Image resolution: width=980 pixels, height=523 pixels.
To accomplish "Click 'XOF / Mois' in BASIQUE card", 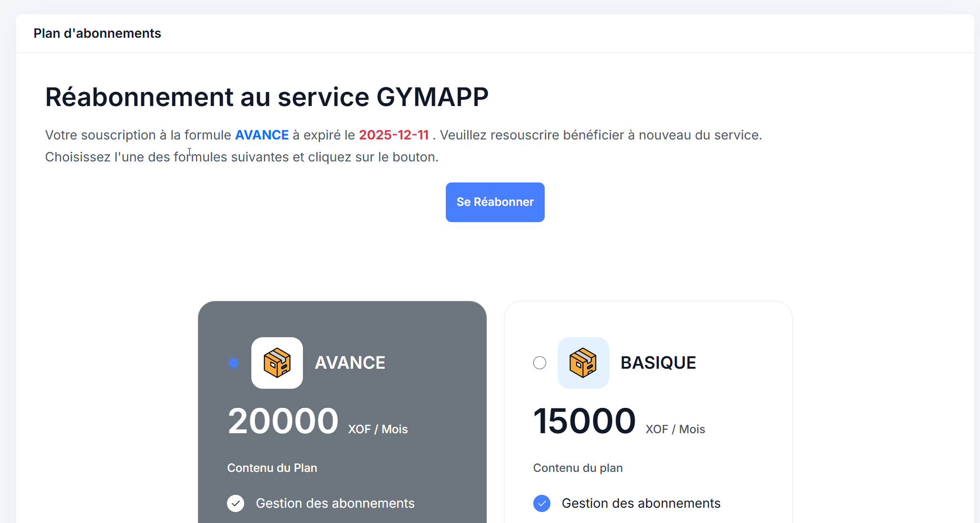I will (675, 429).
